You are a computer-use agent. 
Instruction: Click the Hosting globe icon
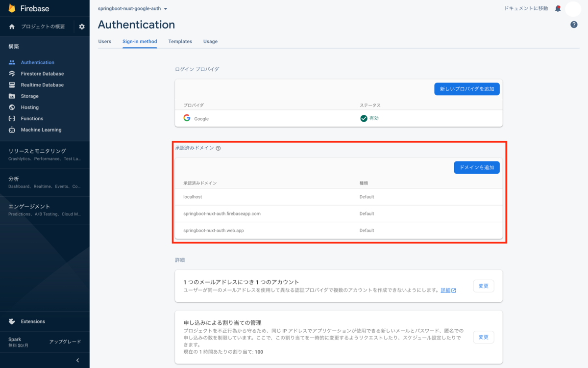click(x=12, y=107)
